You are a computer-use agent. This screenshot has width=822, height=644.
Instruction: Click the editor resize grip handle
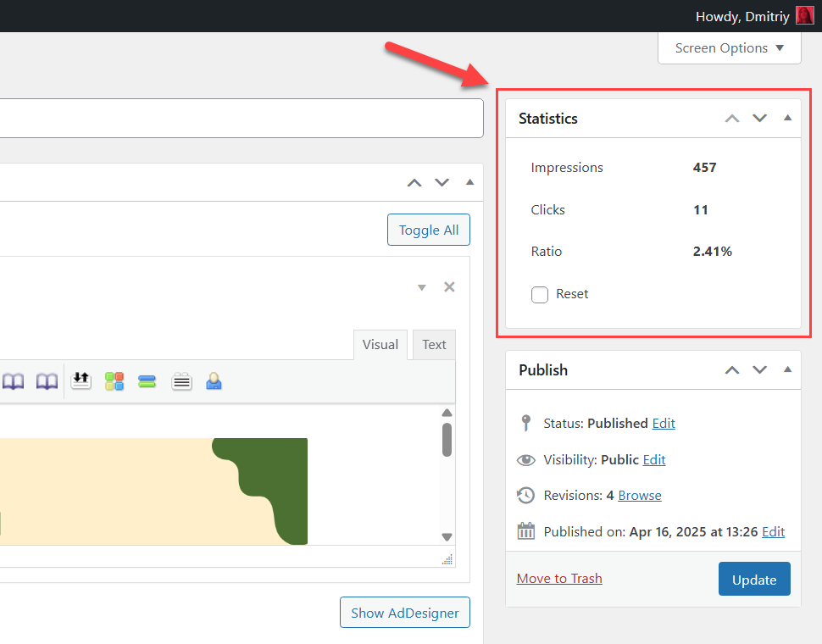click(447, 559)
